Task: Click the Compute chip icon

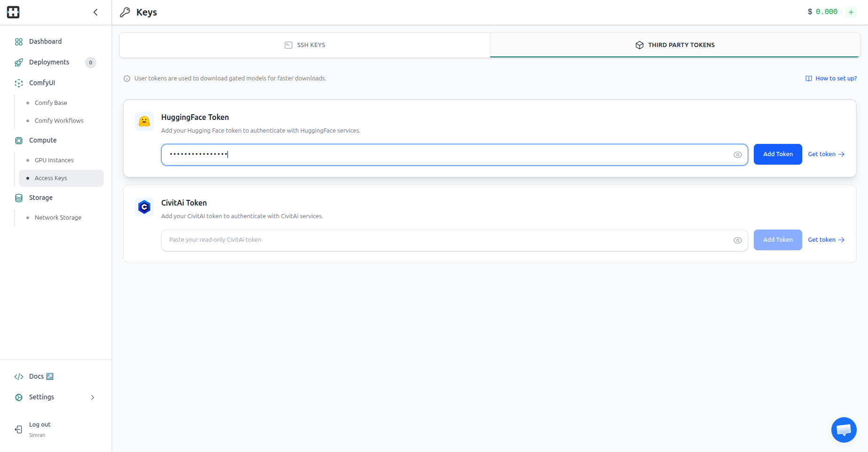Action: tap(19, 141)
